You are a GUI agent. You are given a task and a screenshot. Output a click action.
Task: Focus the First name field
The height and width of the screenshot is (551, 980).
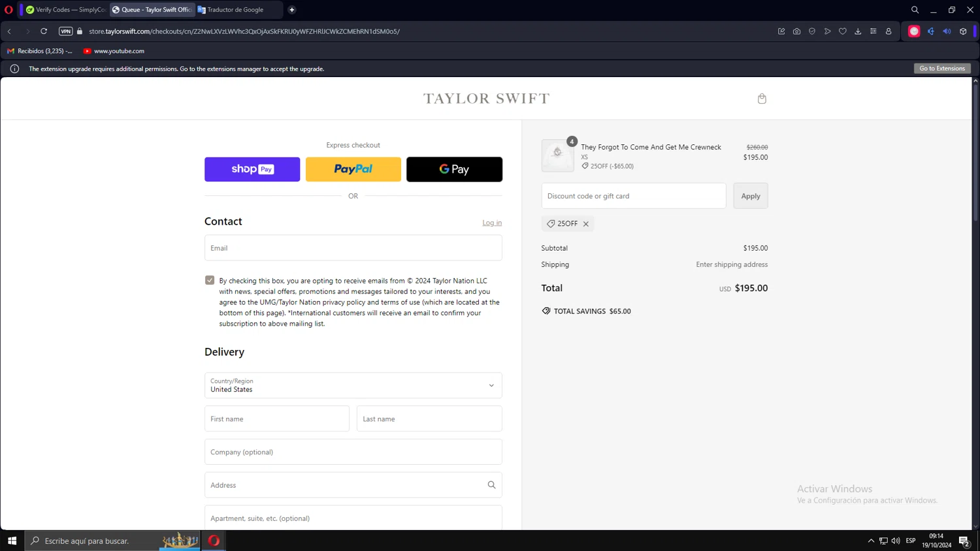(277, 419)
